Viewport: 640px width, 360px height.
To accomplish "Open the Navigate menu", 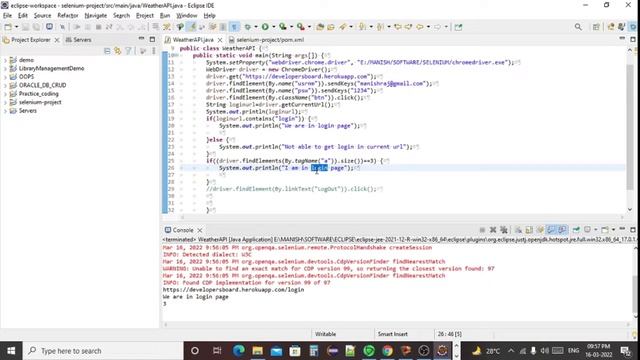I will (96, 16).
